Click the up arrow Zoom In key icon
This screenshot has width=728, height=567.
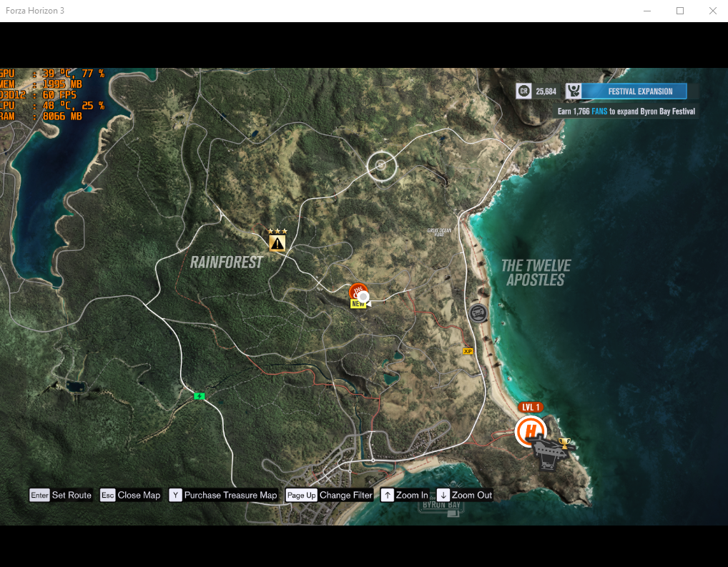(387, 495)
